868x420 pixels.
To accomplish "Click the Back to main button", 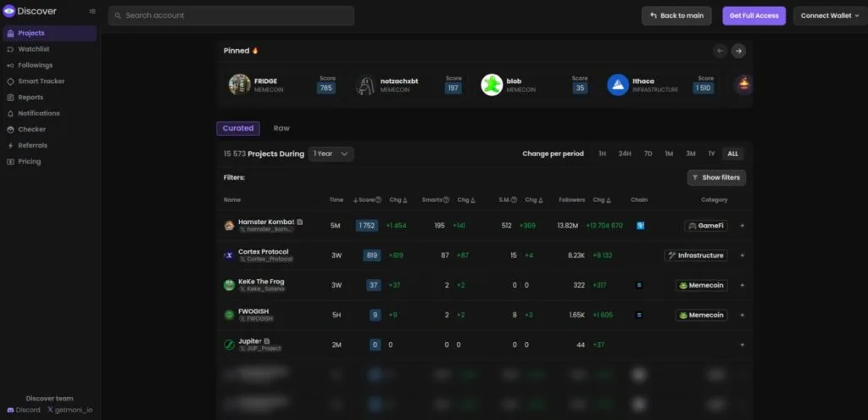I will 676,15.
